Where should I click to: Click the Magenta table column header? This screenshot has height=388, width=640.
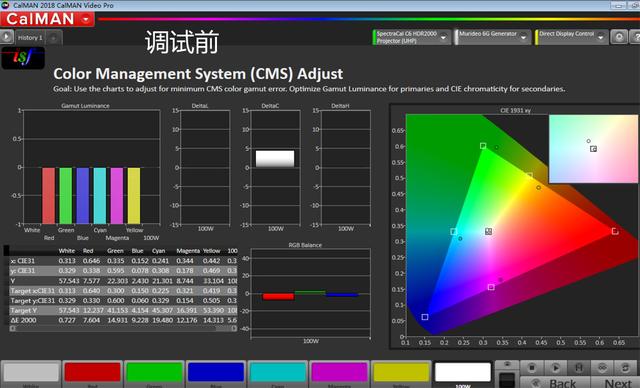coord(188,251)
